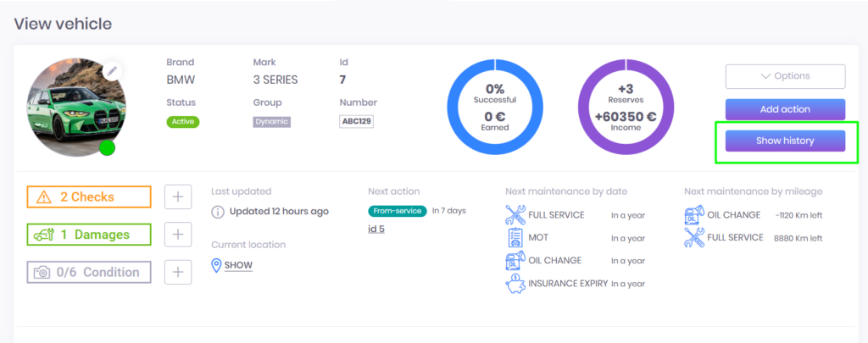Add a new check with plus button
This screenshot has width=868, height=343.
pyautogui.click(x=177, y=196)
